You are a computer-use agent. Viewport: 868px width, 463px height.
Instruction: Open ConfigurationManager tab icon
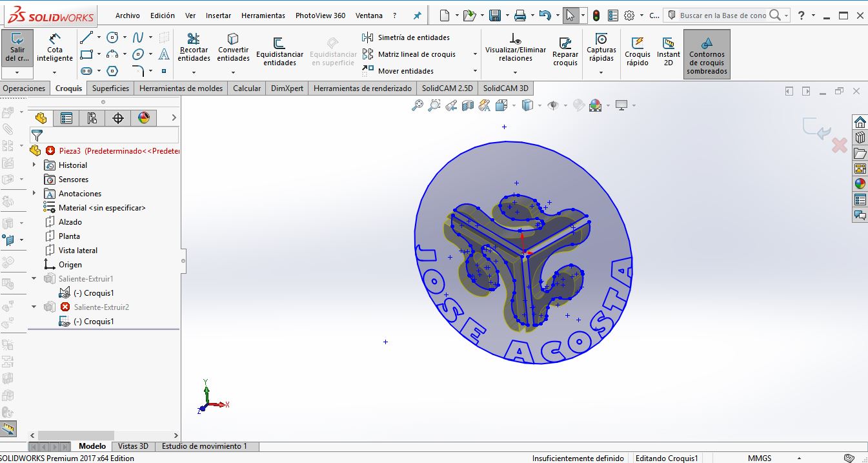(x=92, y=118)
